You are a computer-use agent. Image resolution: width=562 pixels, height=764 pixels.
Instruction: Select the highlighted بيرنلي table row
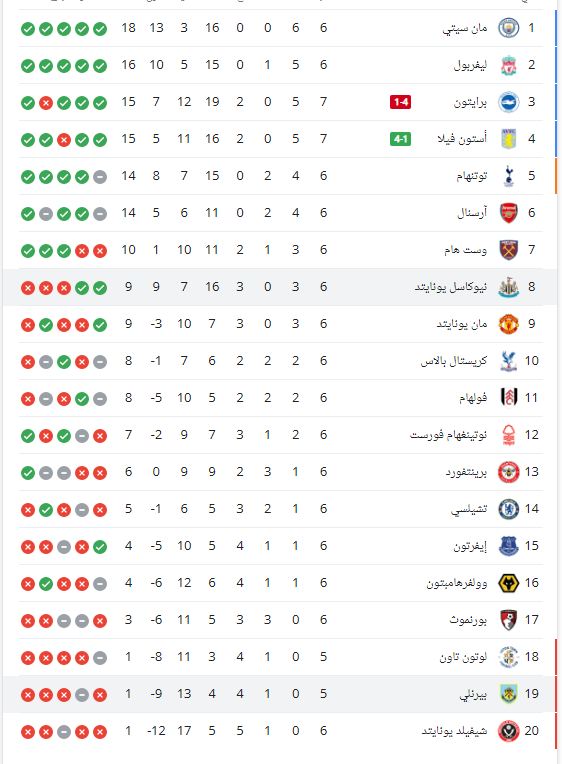[279, 694]
